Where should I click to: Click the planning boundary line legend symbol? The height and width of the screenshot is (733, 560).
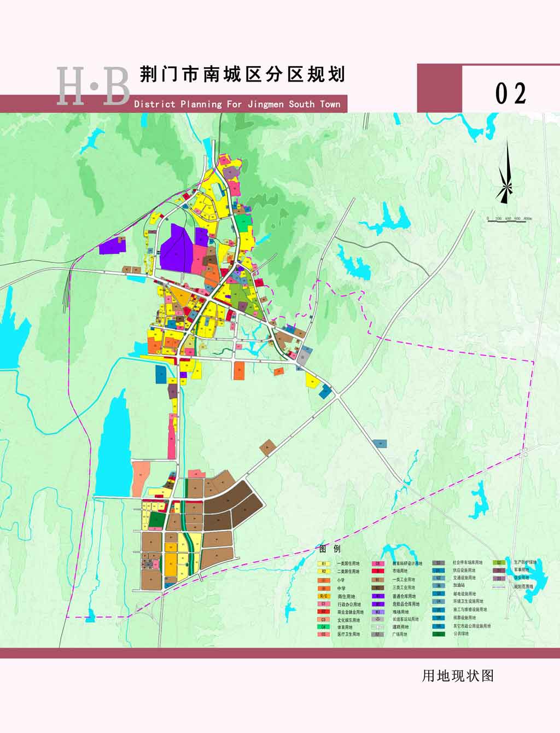[x=498, y=587]
